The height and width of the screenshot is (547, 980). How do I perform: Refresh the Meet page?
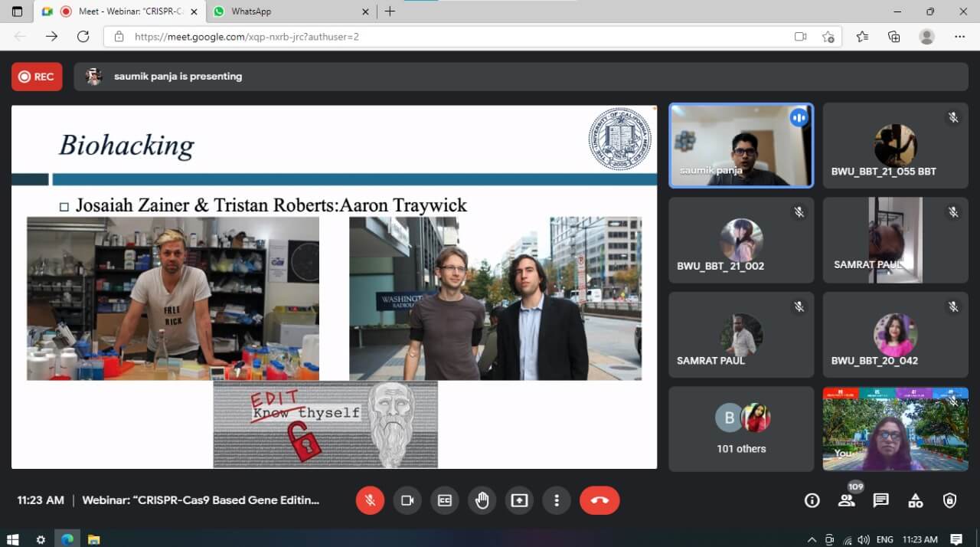coord(83,36)
